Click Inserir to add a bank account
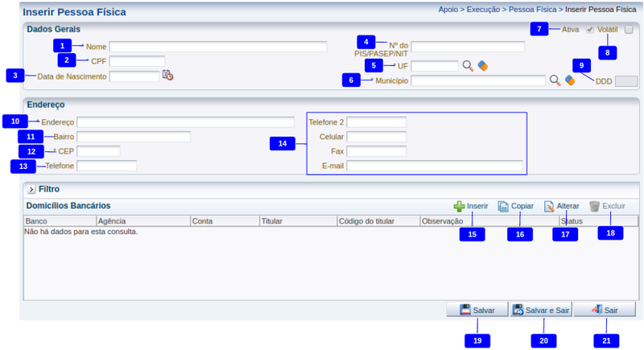644x350 pixels. (471, 206)
